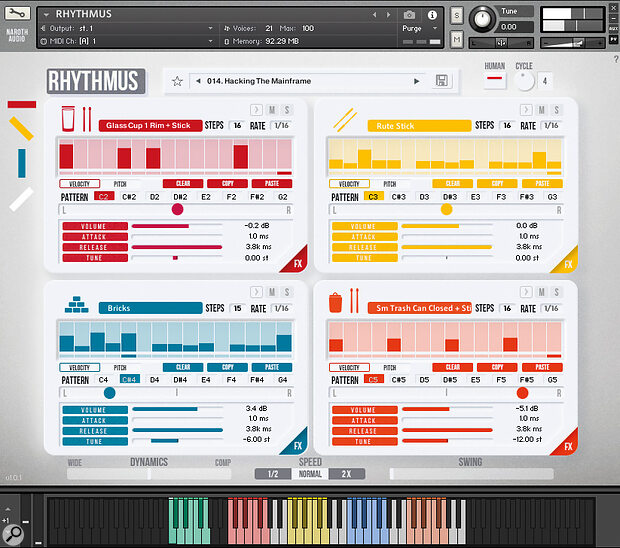The height and width of the screenshot is (548, 620).
Task: Select the blue bar engine icon in sidebar
Action: tap(22, 163)
